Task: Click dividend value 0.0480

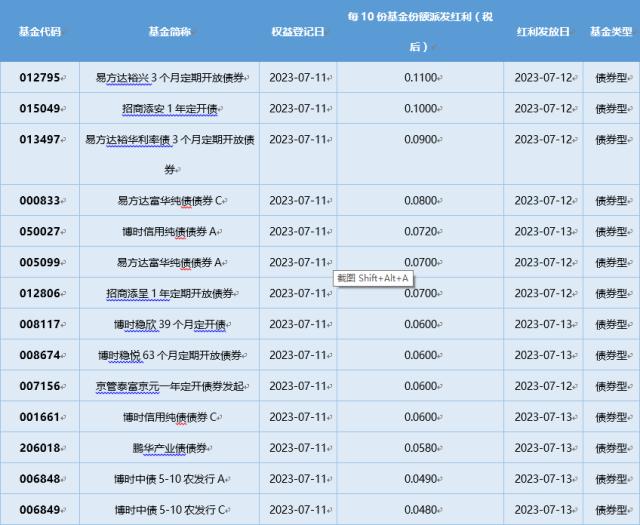Action: coord(420,509)
